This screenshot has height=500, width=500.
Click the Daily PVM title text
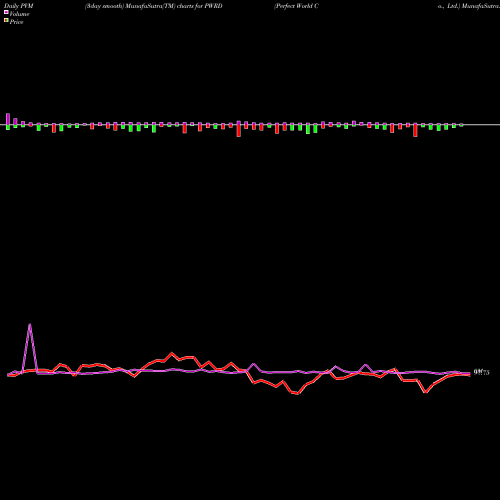coord(19,6)
